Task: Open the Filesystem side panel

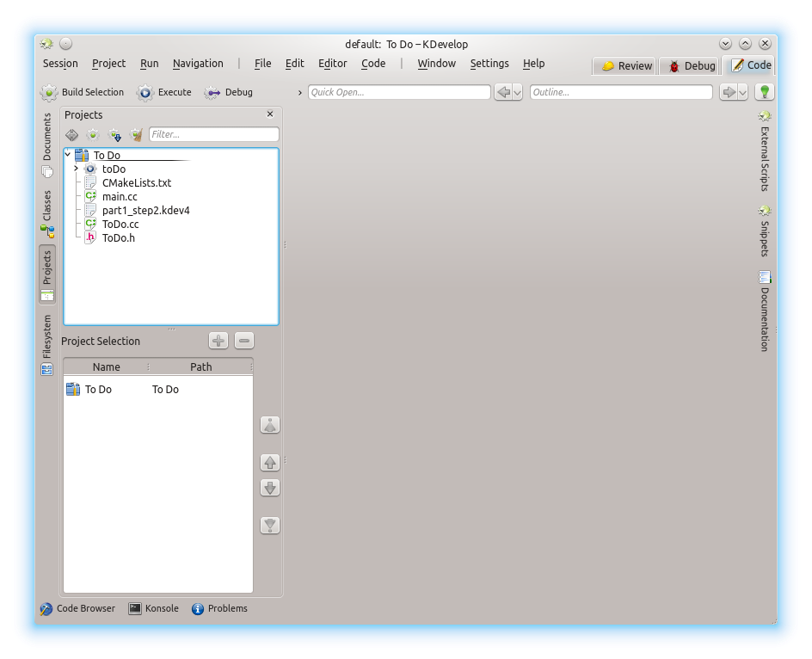Action: (47, 344)
